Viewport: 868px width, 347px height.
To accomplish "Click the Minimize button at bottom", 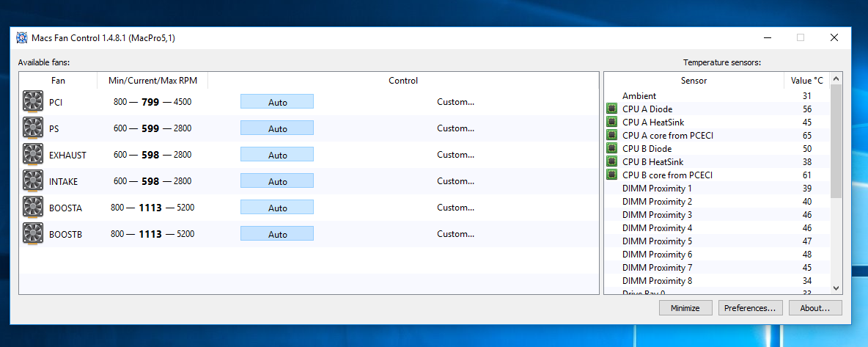I will [x=685, y=307].
